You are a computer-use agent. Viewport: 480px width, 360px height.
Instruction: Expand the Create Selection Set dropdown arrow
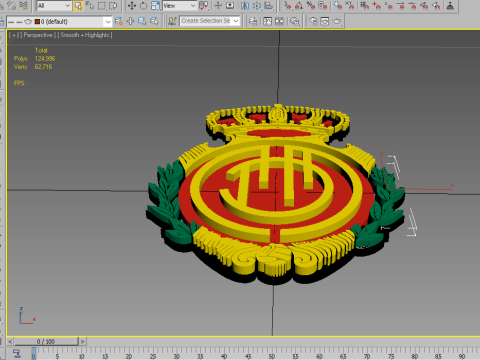coord(236,21)
